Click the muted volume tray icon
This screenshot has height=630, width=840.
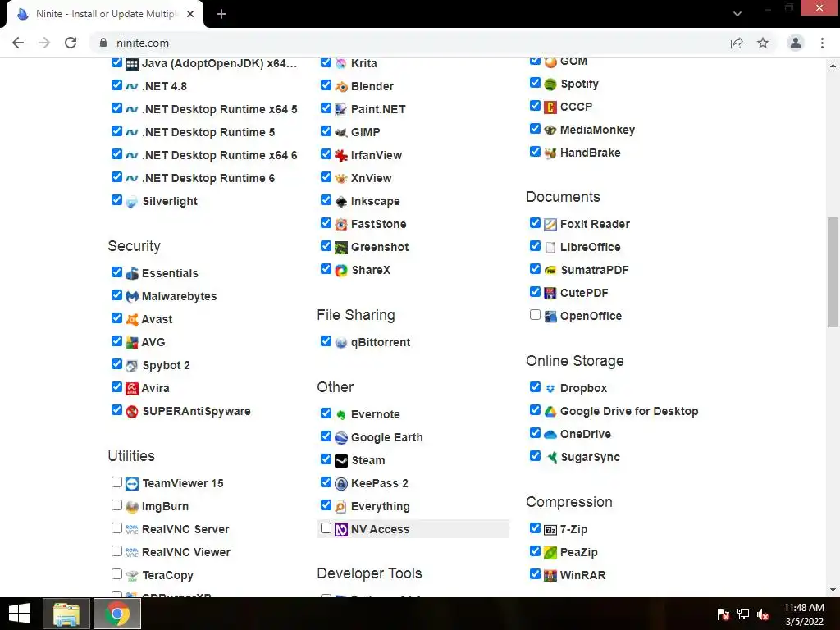[x=763, y=614]
